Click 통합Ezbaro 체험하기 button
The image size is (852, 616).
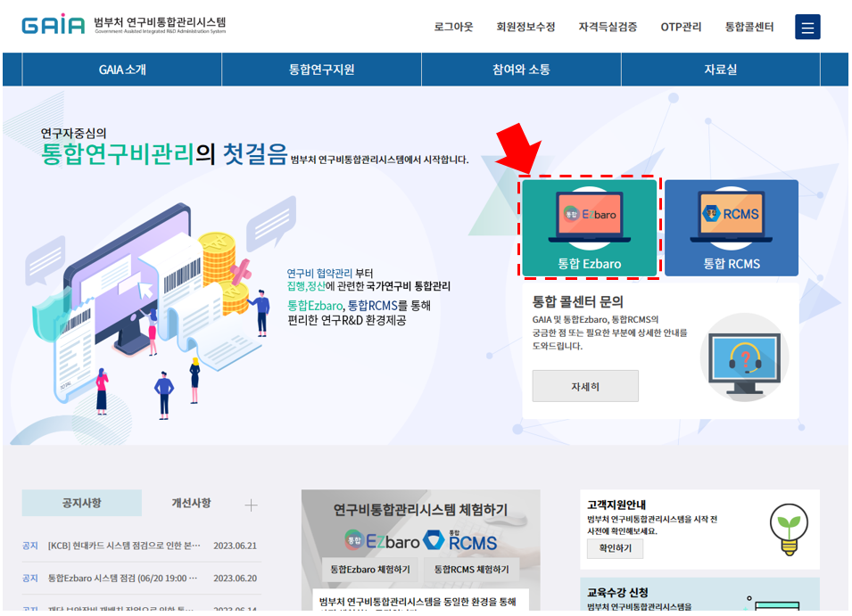coord(370,570)
